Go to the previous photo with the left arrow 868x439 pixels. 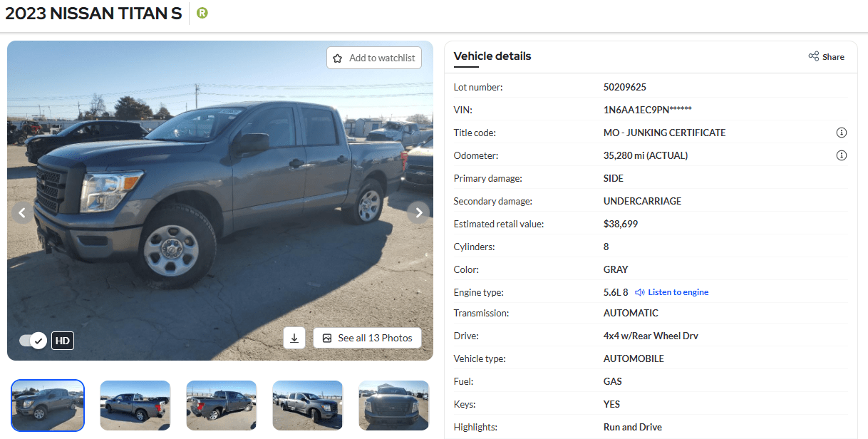tap(22, 212)
